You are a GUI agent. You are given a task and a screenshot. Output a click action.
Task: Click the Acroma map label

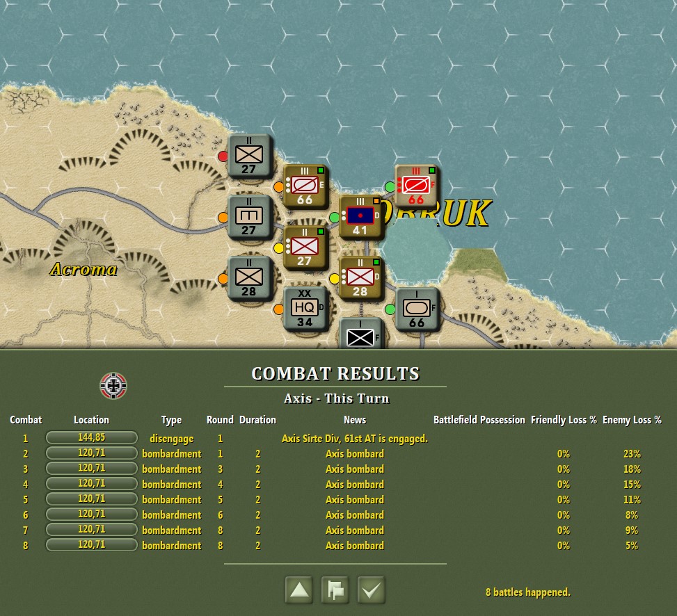[x=83, y=269]
